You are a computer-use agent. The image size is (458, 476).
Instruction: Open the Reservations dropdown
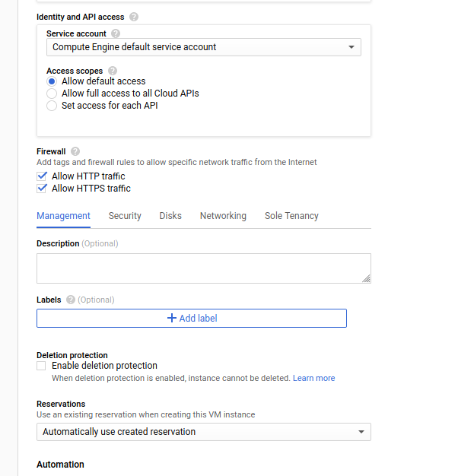pos(204,432)
